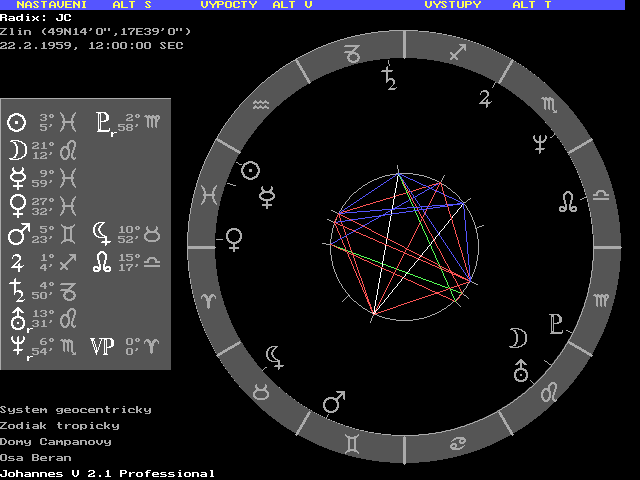Click the Capricorn sign on the zodiac ring
The height and width of the screenshot is (480, 640).
[353, 58]
